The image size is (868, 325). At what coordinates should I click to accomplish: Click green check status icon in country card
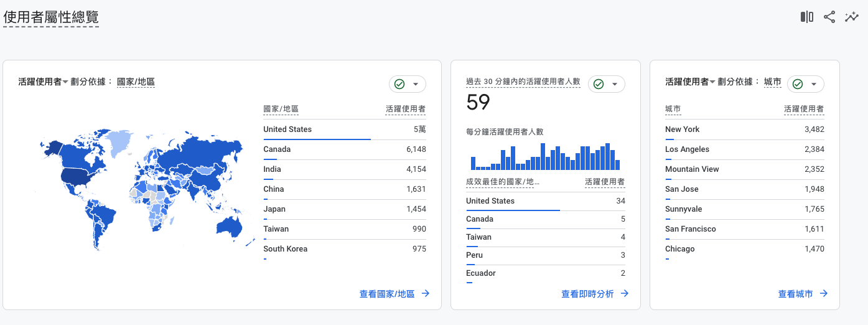399,84
